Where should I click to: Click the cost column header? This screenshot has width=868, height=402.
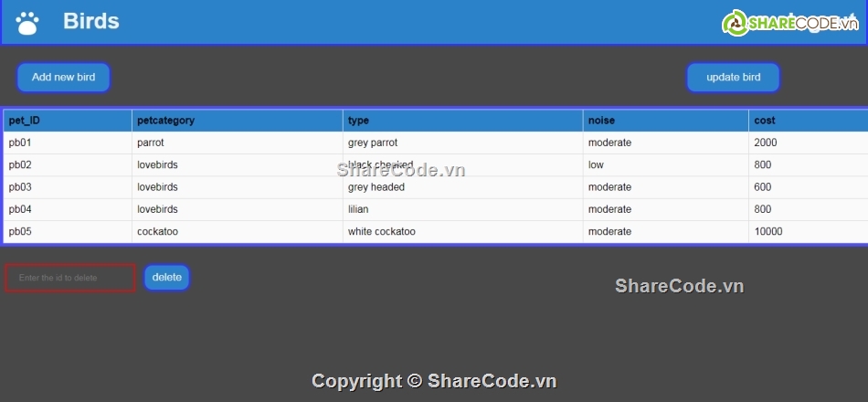coord(765,121)
